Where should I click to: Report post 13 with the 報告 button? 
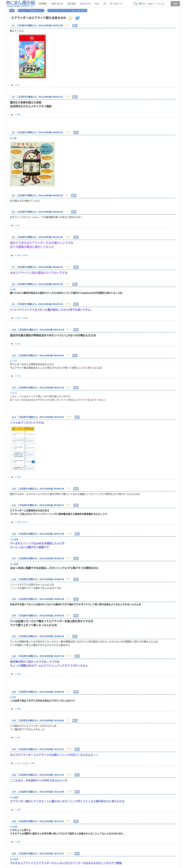[x=77, y=417]
